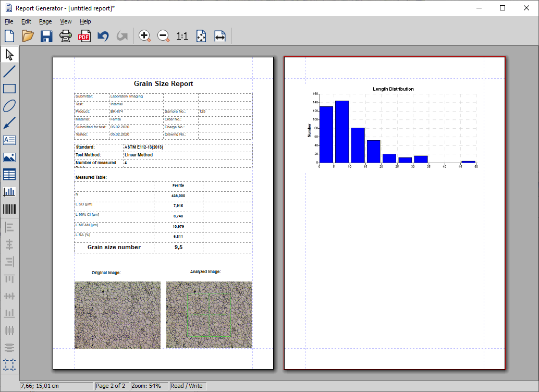Pick the Insert Chart tool

tap(9, 192)
